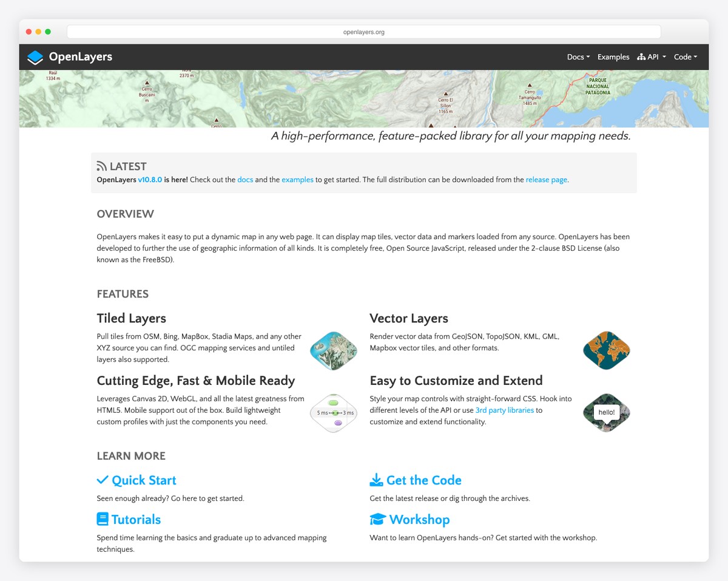Click the terrain map graphic for Tiled Layers

333,350
